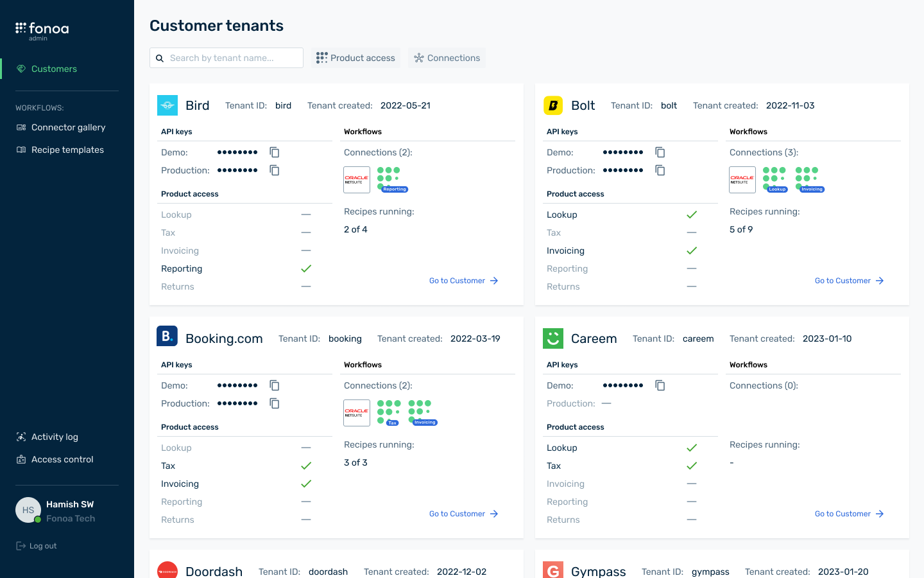Open Booking.com's Invoicing connection icon
The height and width of the screenshot is (578, 924).
coord(423,413)
